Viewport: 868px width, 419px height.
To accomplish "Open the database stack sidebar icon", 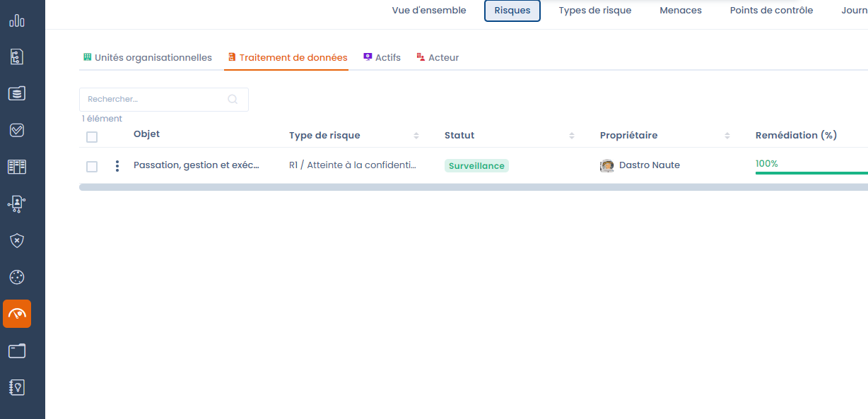I will (17, 93).
